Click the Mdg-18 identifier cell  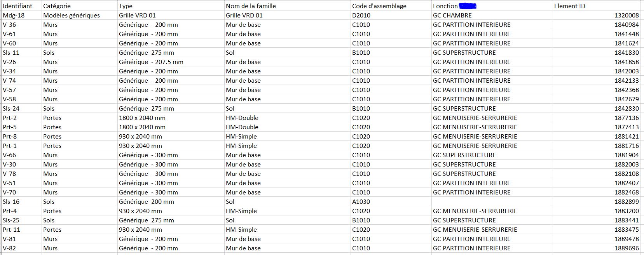14,15
